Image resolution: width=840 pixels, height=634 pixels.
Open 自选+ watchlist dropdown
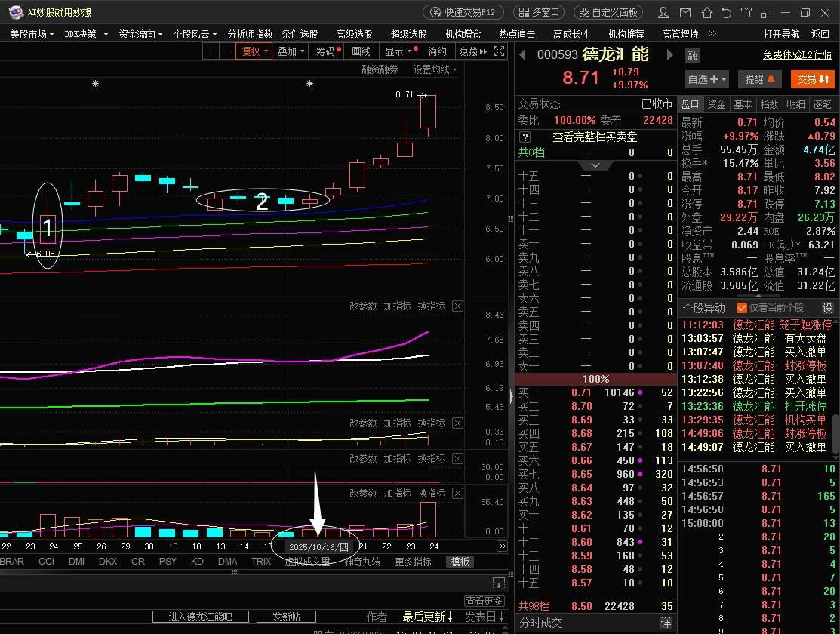tap(707, 79)
